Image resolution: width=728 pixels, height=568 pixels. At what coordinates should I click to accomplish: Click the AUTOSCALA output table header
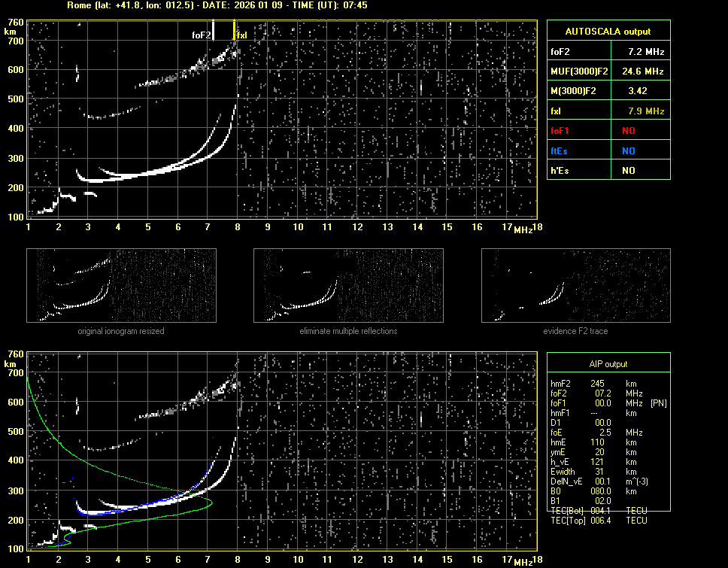point(608,31)
